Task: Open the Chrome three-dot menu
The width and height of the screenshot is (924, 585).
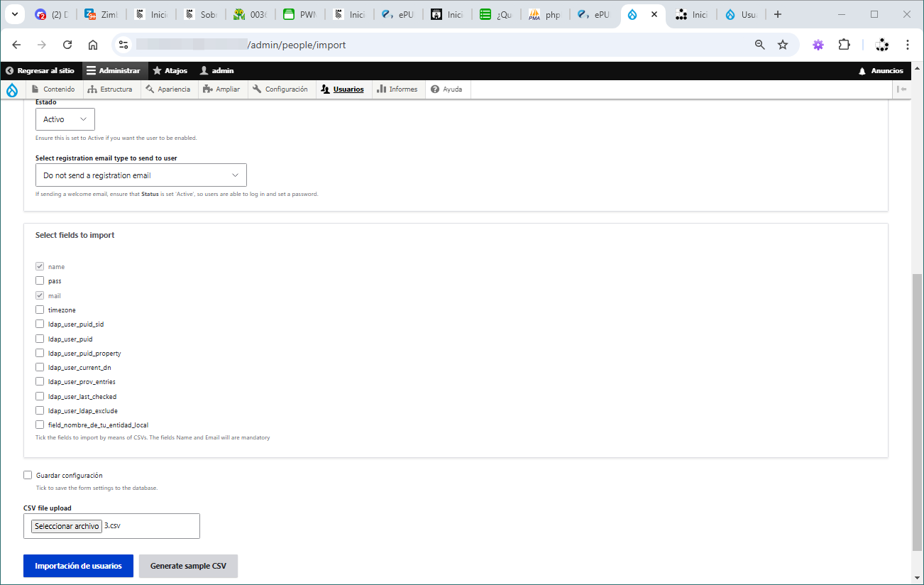Action: pyautogui.click(x=908, y=45)
